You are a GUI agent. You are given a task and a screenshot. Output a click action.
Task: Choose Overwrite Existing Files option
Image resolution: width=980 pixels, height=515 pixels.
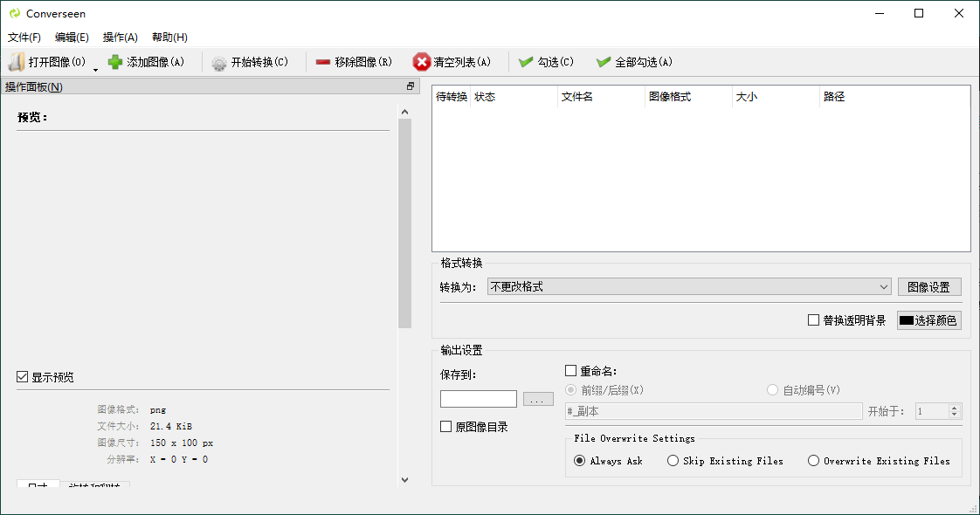click(813, 461)
